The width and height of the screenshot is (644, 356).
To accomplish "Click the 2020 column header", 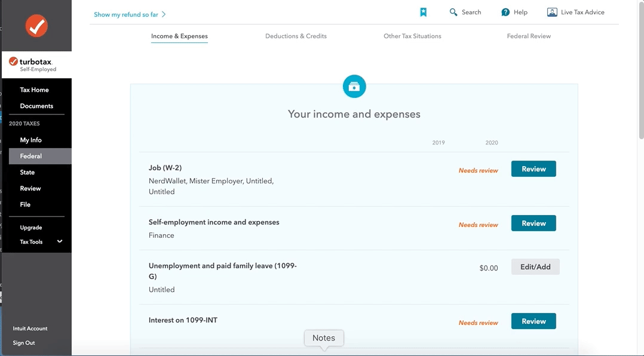I will [x=491, y=143].
